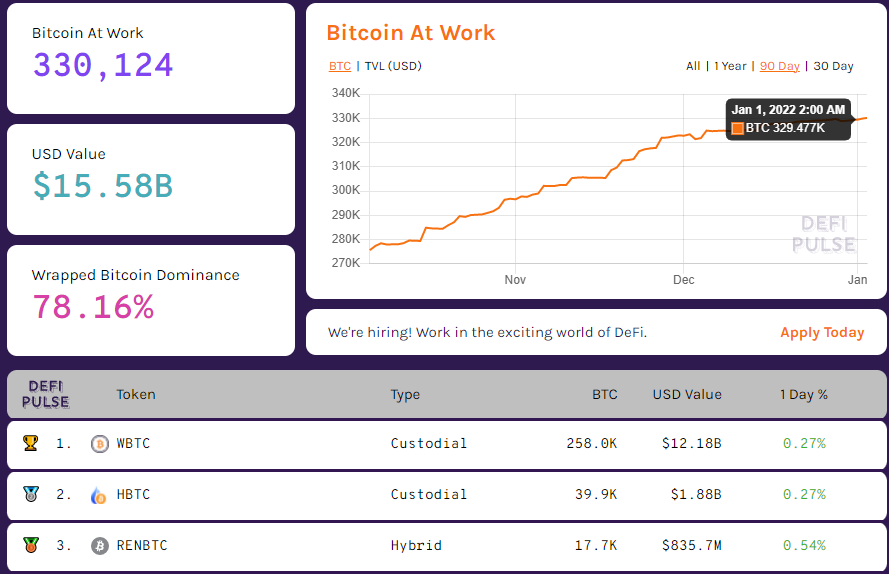Switch chart to BTC view

coord(340,66)
